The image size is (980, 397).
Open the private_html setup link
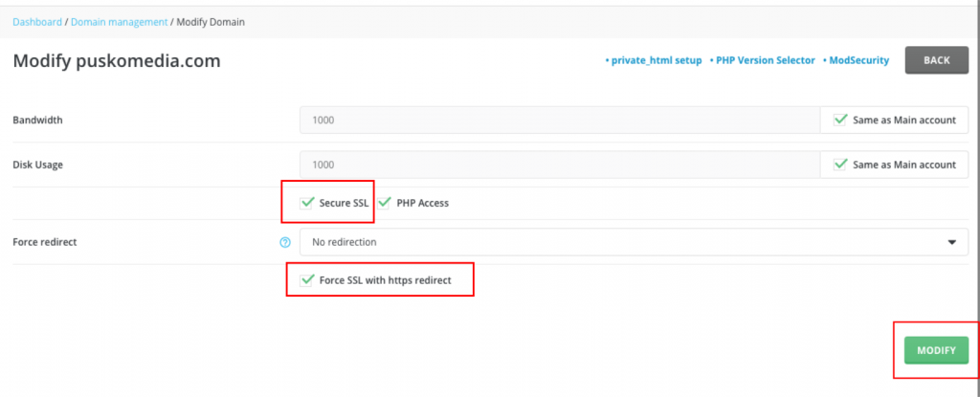pos(654,60)
